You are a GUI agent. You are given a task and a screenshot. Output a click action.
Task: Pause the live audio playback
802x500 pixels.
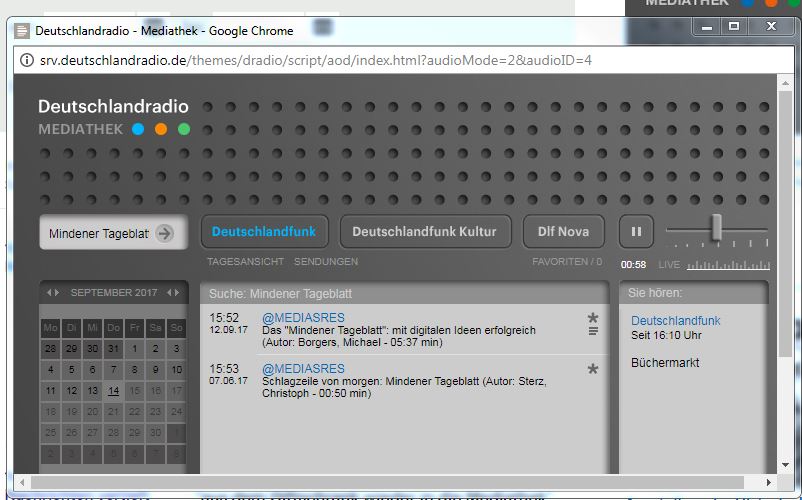pyautogui.click(x=636, y=232)
